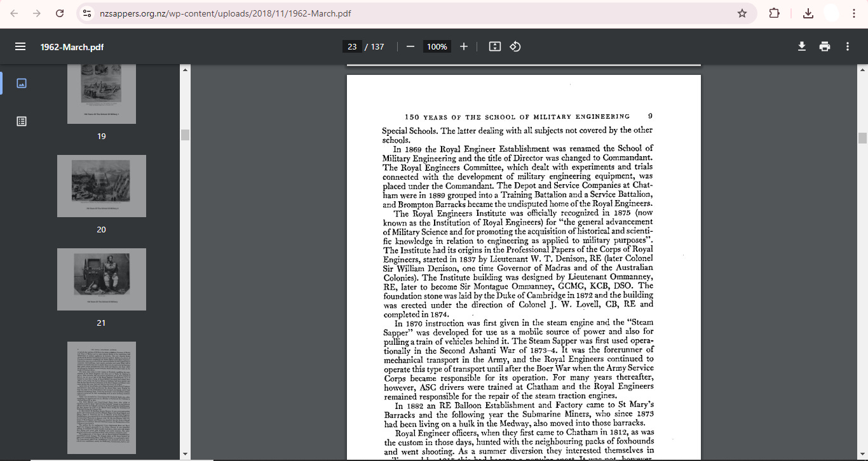The width and height of the screenshot is (868, 461).
Task: Open the page 21 thumbnail
Action: 102,279
